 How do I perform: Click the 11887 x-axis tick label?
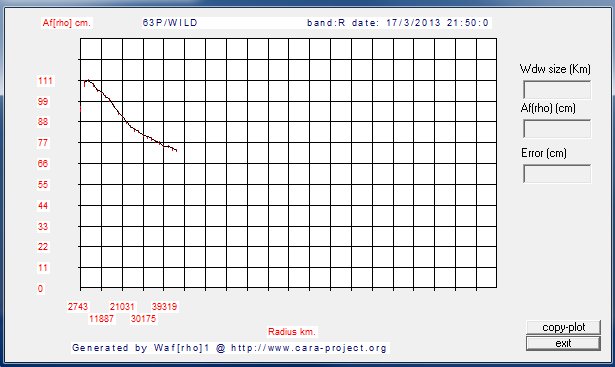[101, 318]
